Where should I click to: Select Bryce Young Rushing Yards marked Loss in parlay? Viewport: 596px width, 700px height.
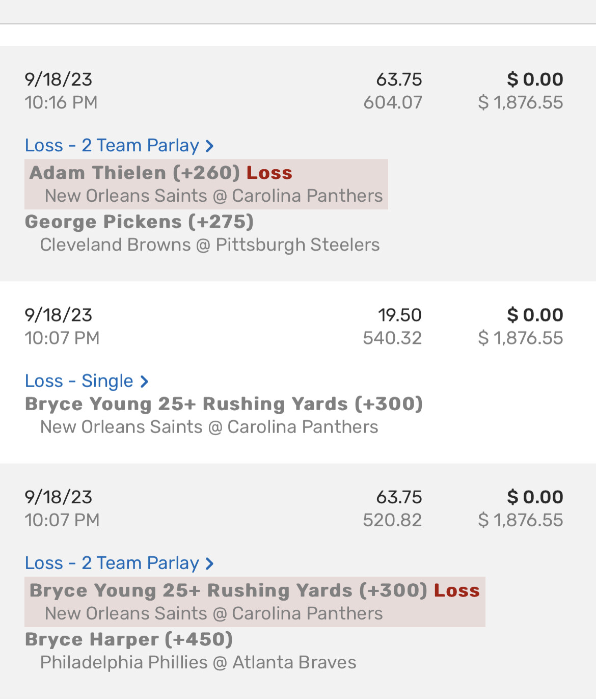point(228,590)
